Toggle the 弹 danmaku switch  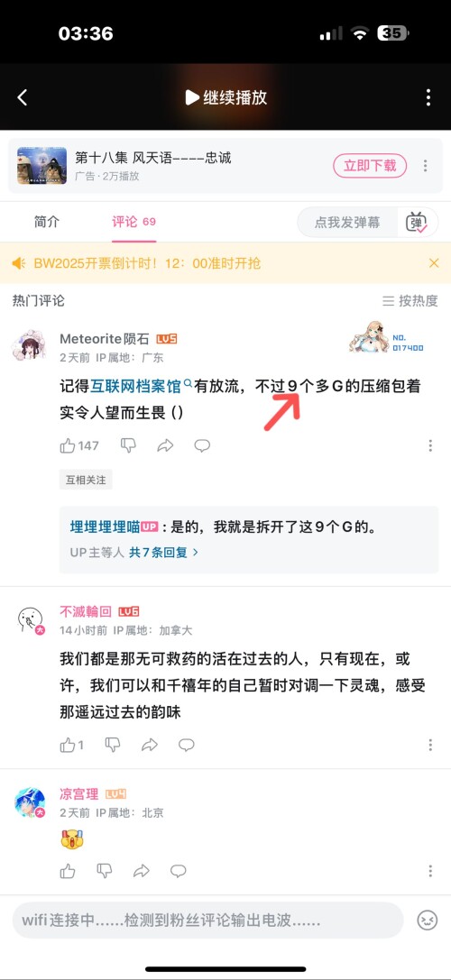coord(417,223)
